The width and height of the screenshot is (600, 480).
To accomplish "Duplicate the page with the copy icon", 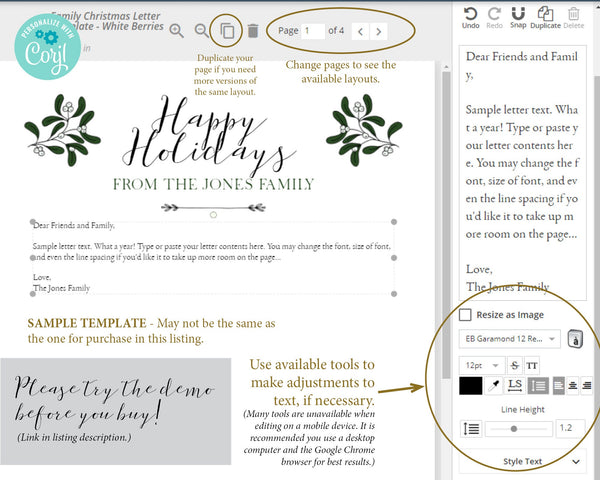I will [228, 31].
